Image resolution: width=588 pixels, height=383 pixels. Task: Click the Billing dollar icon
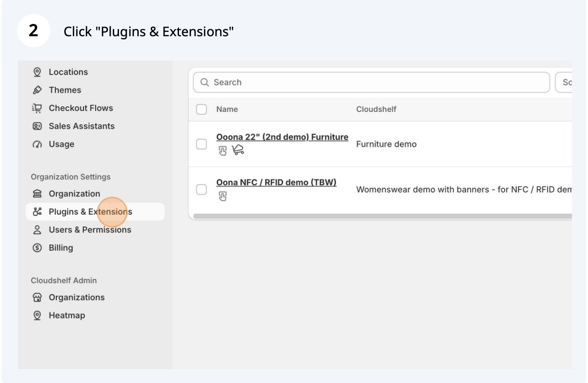[x=38, y=248]
